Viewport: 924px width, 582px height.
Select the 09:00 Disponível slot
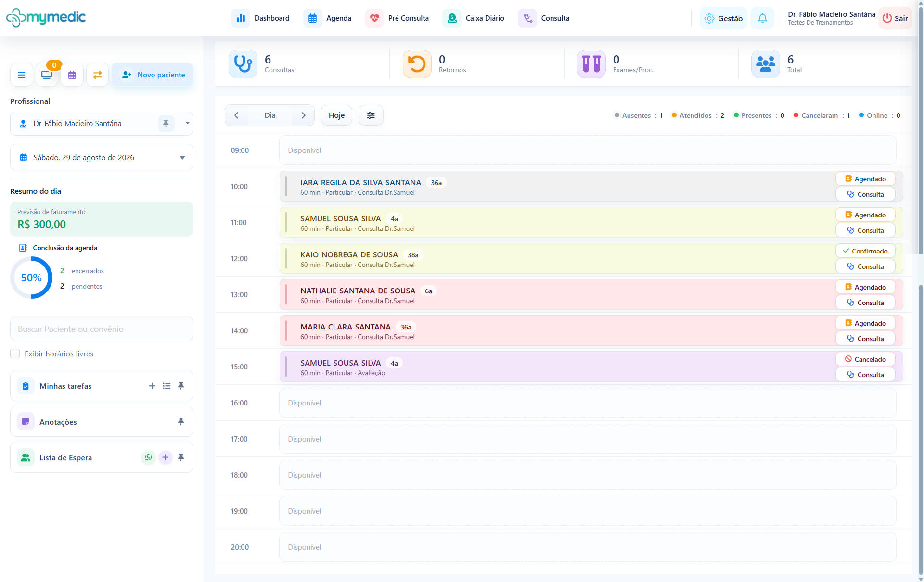pyautogui.click(x=588, y=151)
